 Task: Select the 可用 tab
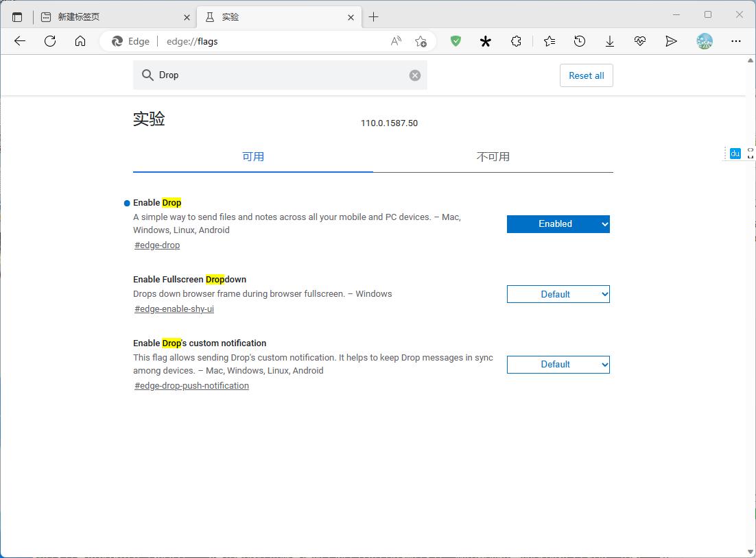point(253,156)
